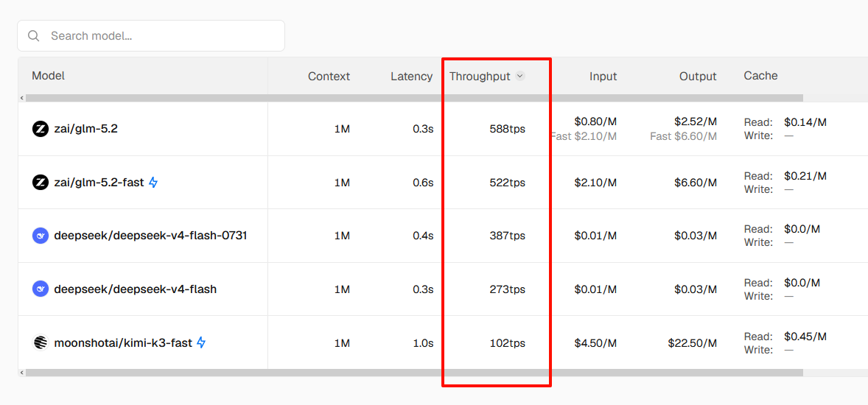The width and height of the screenshot is (868, 405).
Task: Click the moonshotai logo beside kimi-k3-fast
Action: click(x=41, y=342)
